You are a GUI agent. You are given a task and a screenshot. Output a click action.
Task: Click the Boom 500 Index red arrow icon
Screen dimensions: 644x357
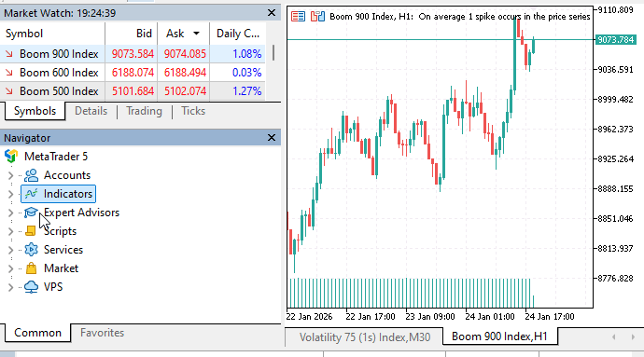coord(9,91)
